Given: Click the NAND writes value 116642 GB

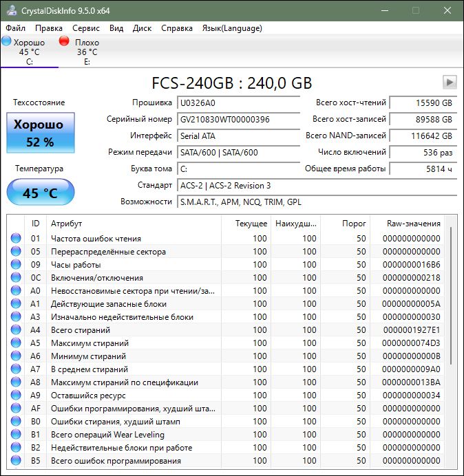Looking at the screenshot, I should [423, 136].
